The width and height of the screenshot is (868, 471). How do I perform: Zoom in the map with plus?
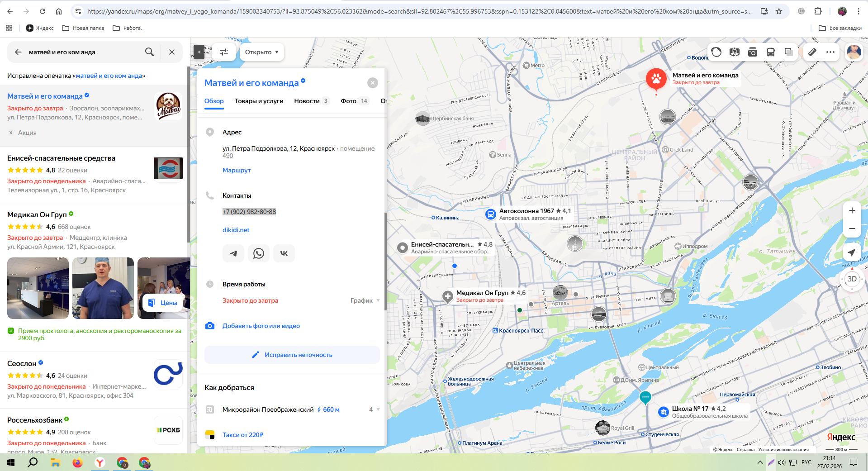point(852,211)
